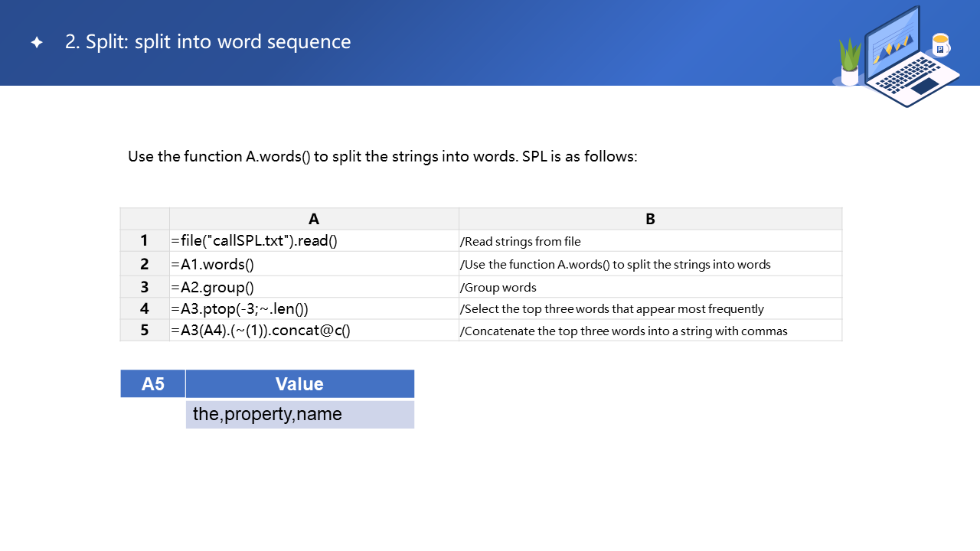Click the comment "/Read strings from file"
The image size is (980, 551).
[521, 242]
